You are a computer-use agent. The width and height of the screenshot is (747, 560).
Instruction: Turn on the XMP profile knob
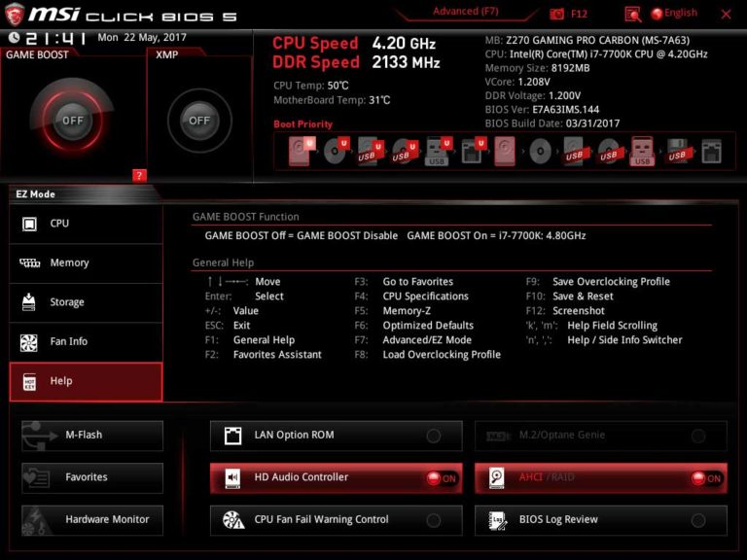(x=199, y=121)
